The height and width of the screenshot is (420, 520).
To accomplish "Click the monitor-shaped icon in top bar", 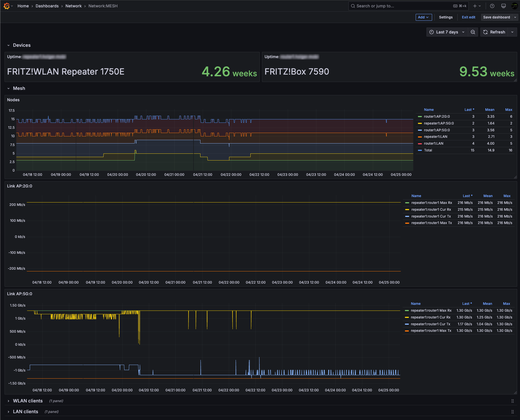I will point(504,6).
